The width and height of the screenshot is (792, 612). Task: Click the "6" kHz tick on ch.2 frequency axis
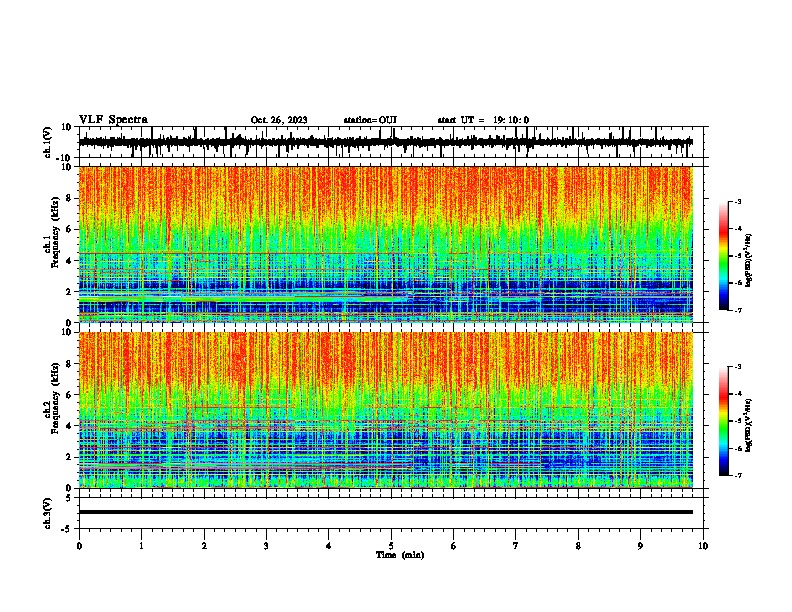tap(69, 394)
